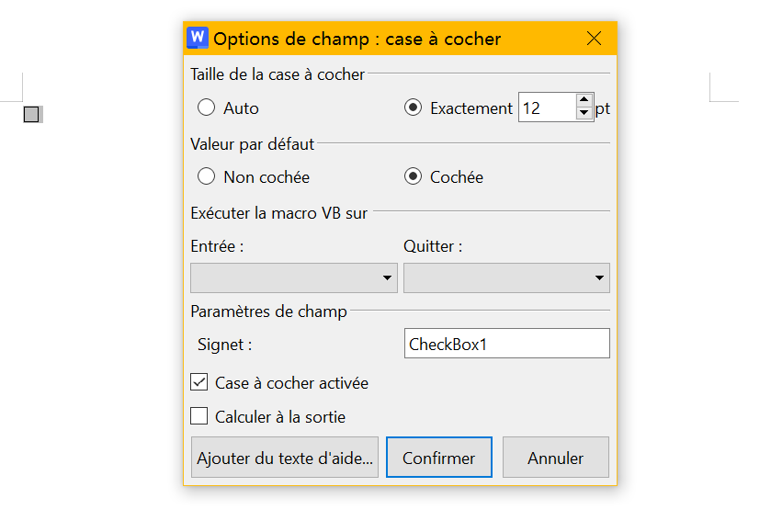Screen dimensions: 771x532
Task: Click the down stepper arrow to decrease size
Action: [584, 113]
